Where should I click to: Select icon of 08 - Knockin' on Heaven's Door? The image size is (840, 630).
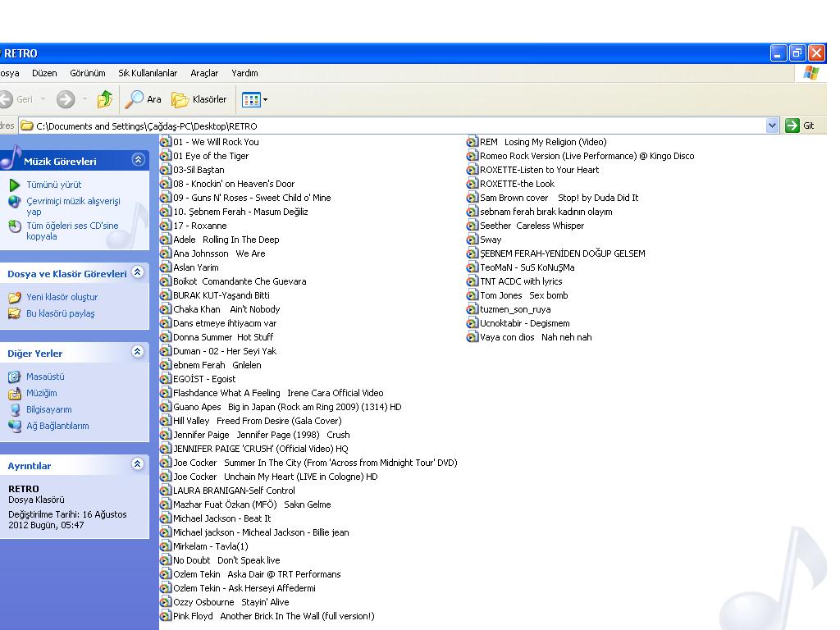point(166,184)
